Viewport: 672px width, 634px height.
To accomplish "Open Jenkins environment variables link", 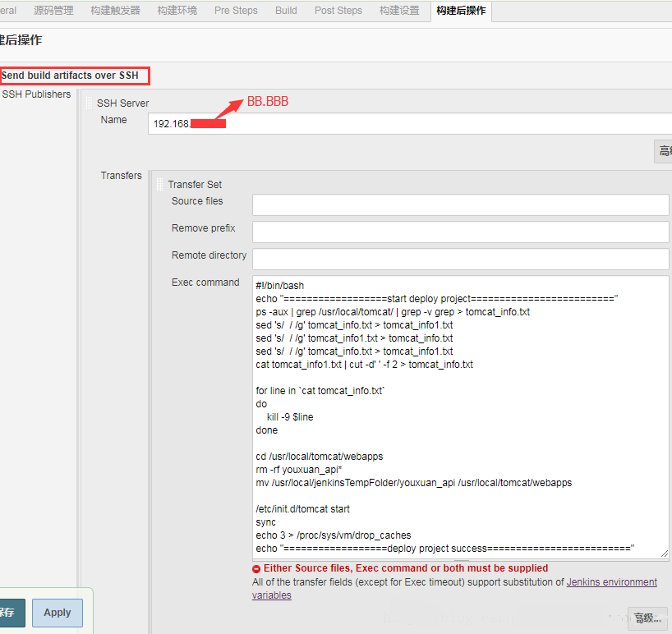I will point(611,582).
